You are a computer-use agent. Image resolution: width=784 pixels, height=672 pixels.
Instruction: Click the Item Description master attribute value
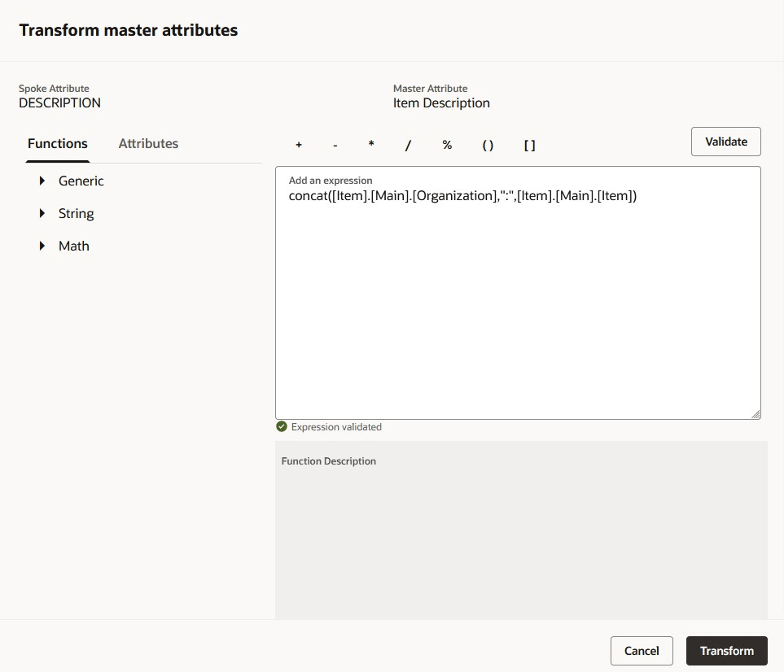441,103
